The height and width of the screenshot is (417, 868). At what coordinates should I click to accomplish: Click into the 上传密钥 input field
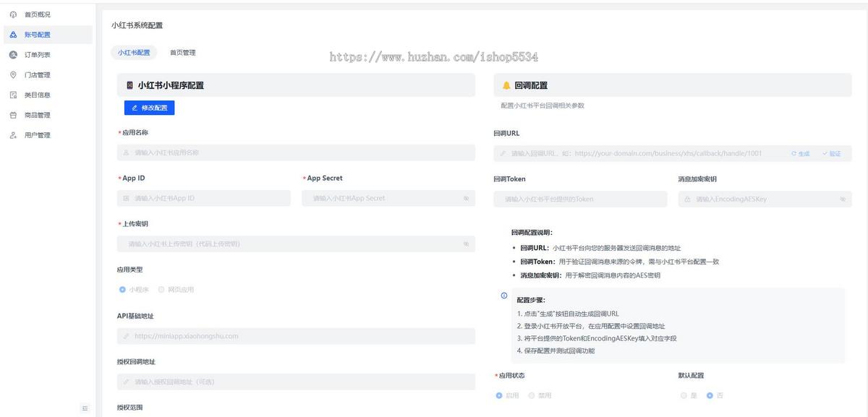pyautogui.click(x=296, y=244)
